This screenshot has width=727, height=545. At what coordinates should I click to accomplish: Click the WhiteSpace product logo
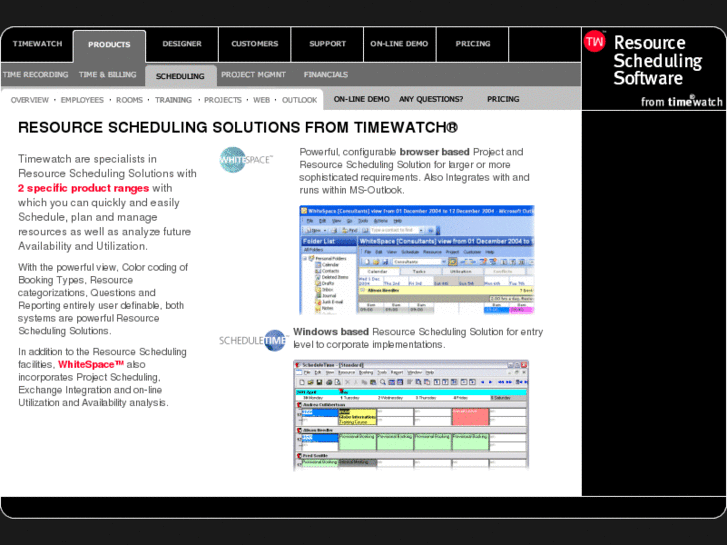pyautogui.click(x=246, y=160)
